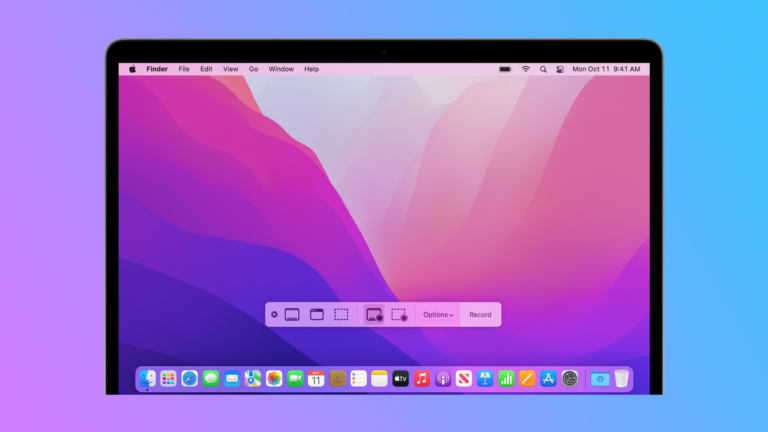
Task: Open the Trash in the Dock
Action: coord(622,379)
